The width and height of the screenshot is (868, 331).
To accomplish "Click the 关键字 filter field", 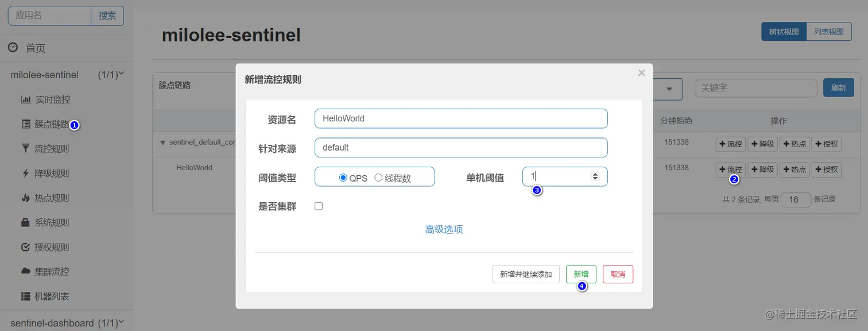I will [755, 88].
